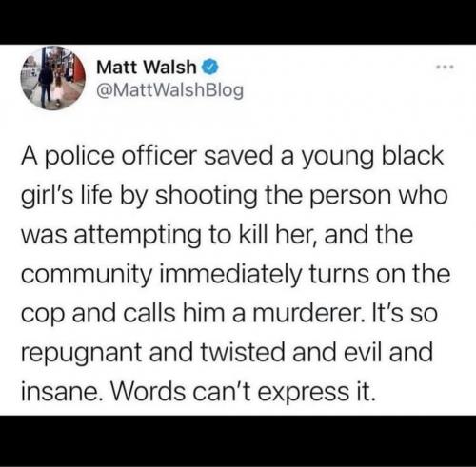Click the word "insane" on the last line
The image size is (476, 467).
click(x=60, y=391)
